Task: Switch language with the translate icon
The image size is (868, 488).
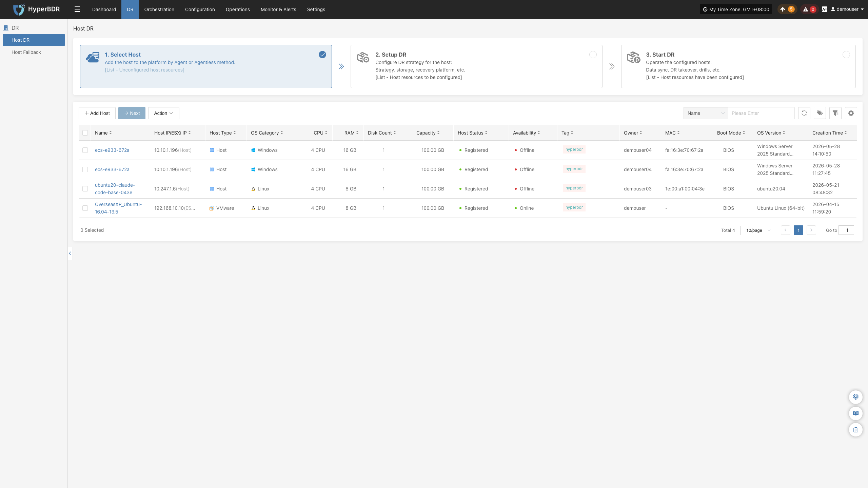Action: 824,9
